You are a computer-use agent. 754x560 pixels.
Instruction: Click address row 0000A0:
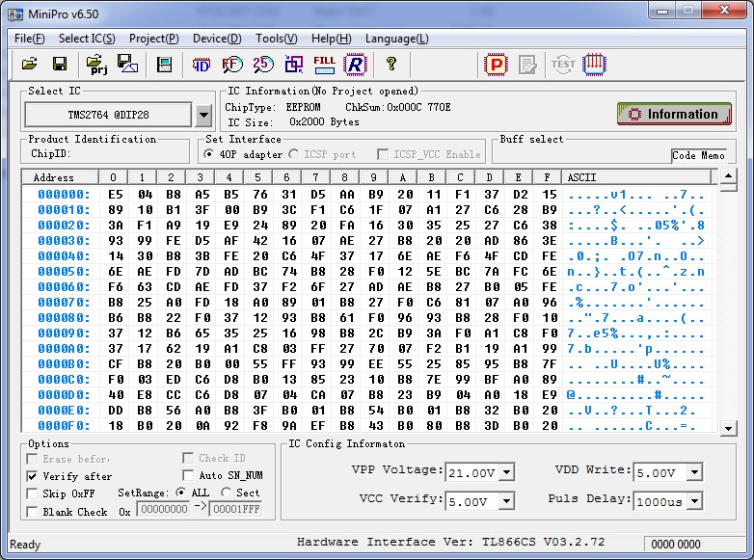coord(64,349)
